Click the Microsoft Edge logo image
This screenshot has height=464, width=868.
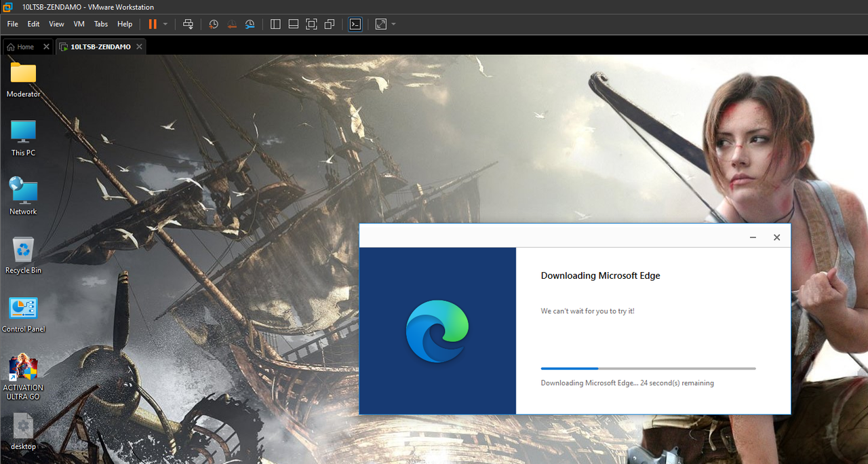coord(437,331)
